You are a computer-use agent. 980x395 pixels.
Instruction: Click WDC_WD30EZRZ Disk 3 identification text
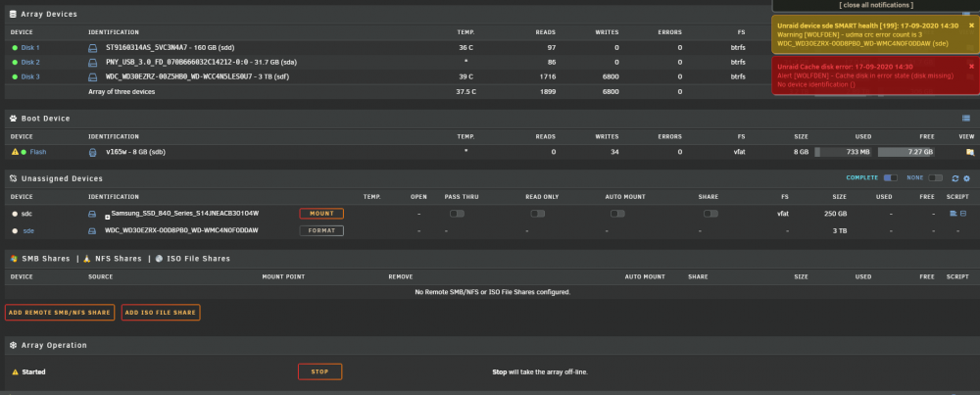point(198,76)
